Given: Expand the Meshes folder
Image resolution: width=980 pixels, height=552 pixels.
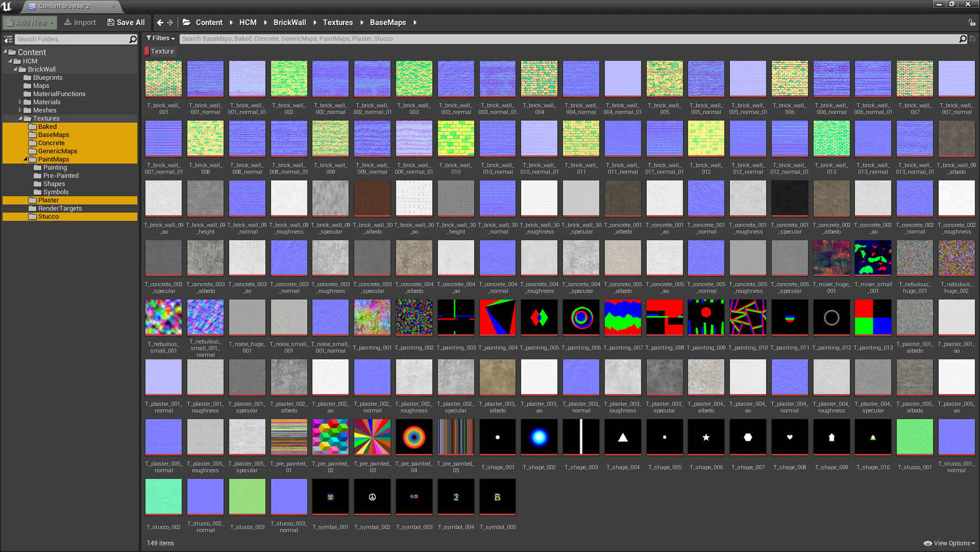Looking at the screenshot, I should [20, 110].
